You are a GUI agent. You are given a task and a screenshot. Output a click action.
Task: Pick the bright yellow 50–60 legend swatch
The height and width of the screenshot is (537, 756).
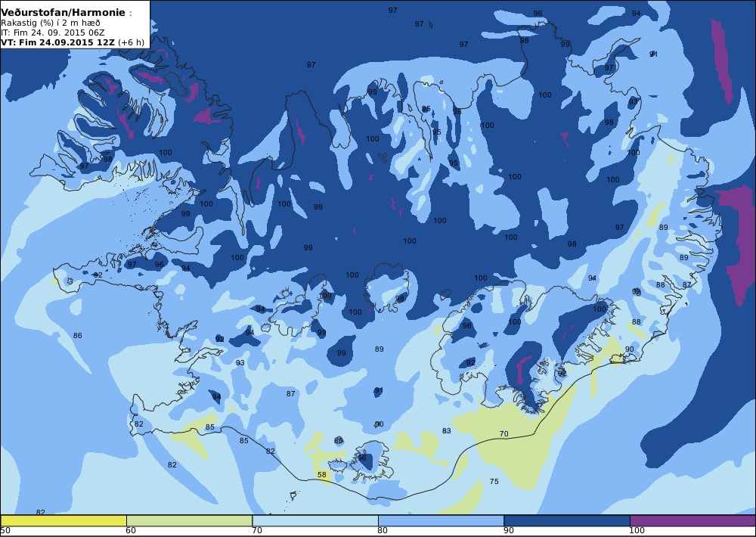point(64,520)
